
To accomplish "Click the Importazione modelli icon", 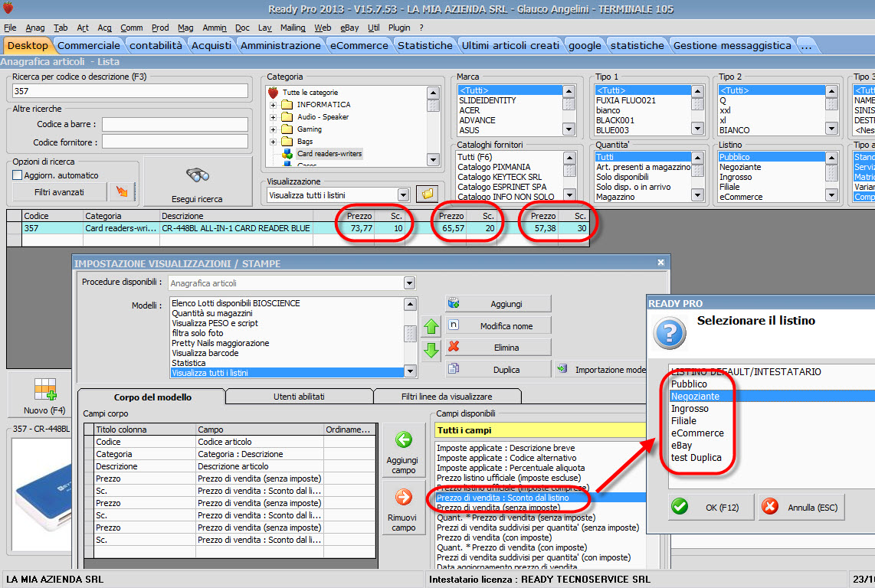I will [x=562, y=369].
